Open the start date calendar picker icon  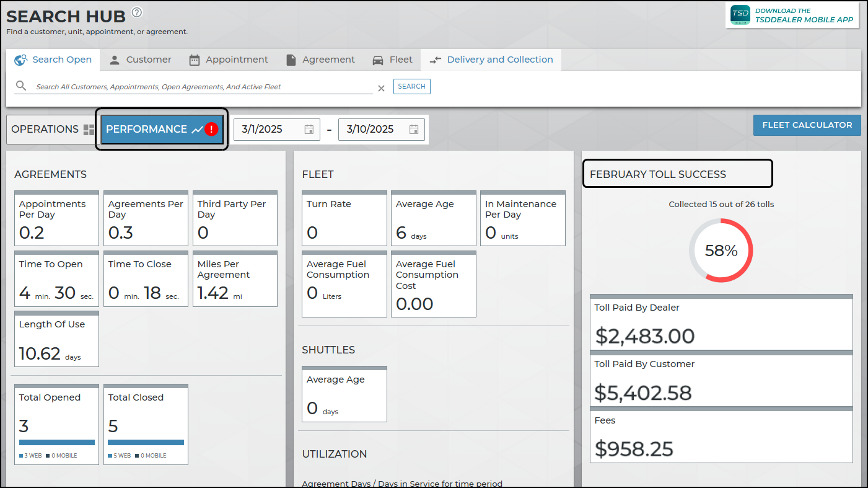309,129
